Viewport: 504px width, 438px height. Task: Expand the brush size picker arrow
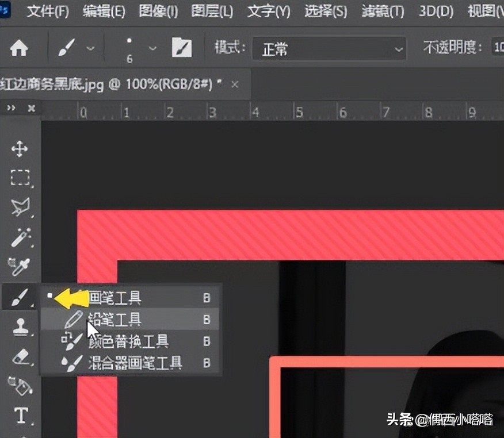(x=151, y=48)
